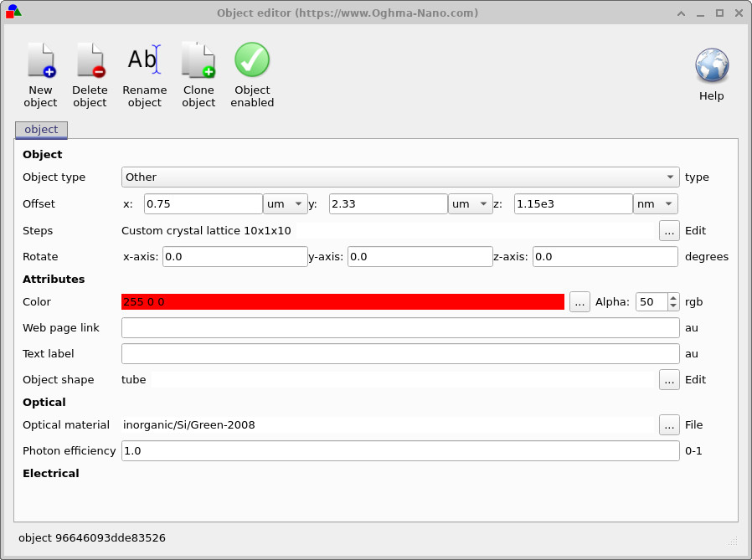Image resolution: width=752 pixels, height=560 pixels.
Task: Select the object tab
Action: pyautogui.click(x=41, y=130)
